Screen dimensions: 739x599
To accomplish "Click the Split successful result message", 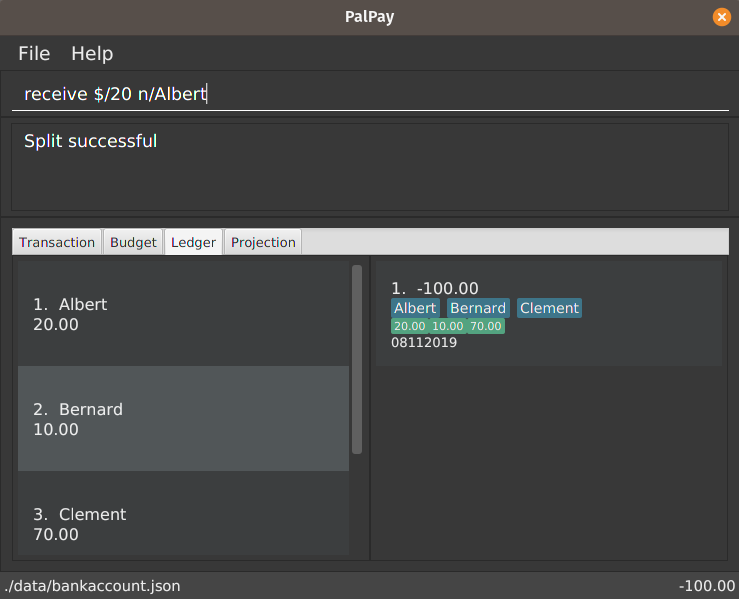I will click(90, 141).
